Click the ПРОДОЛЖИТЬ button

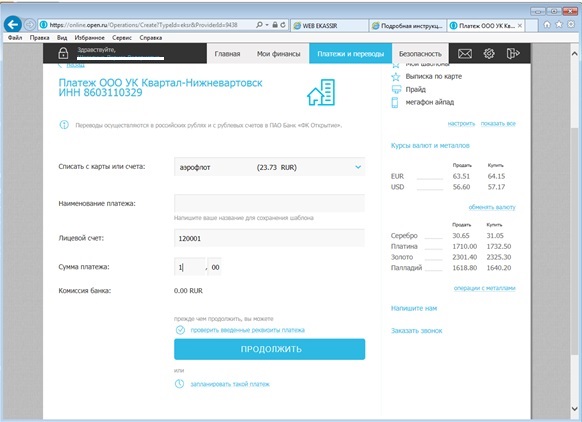point(269,349)
